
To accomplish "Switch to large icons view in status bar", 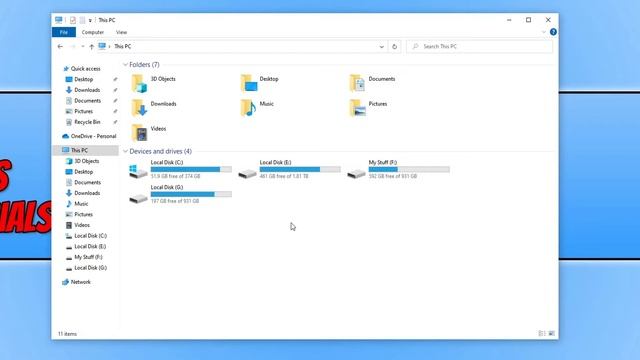I will tap(551, 333).
